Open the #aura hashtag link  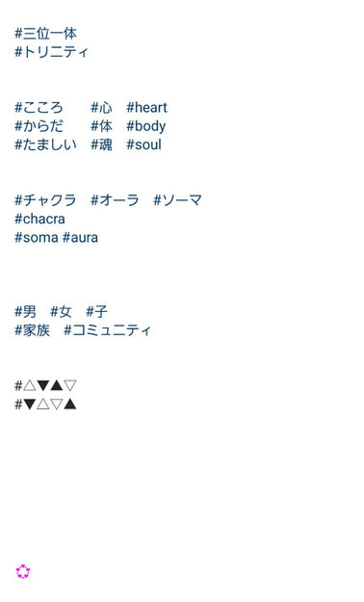(x=80, y=238)
